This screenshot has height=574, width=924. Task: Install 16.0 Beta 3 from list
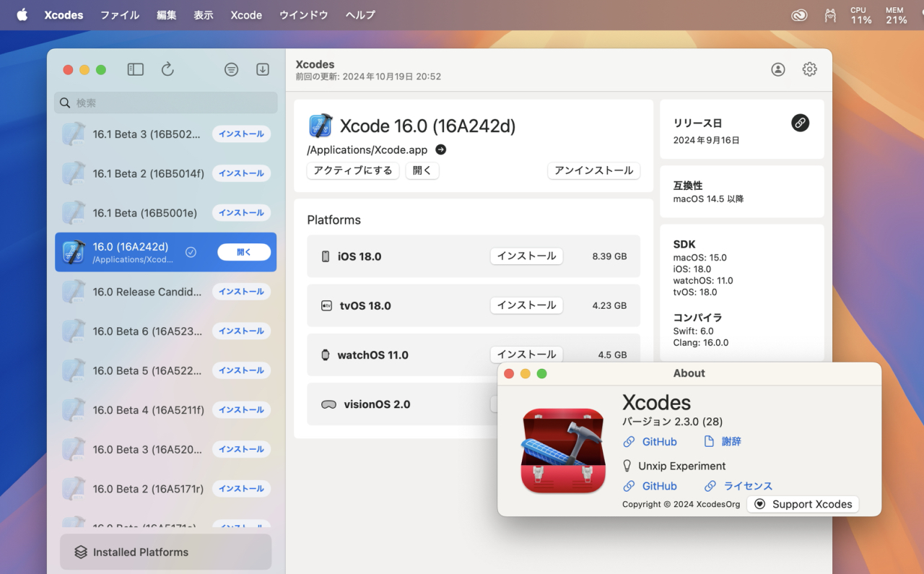coord(241,449)
